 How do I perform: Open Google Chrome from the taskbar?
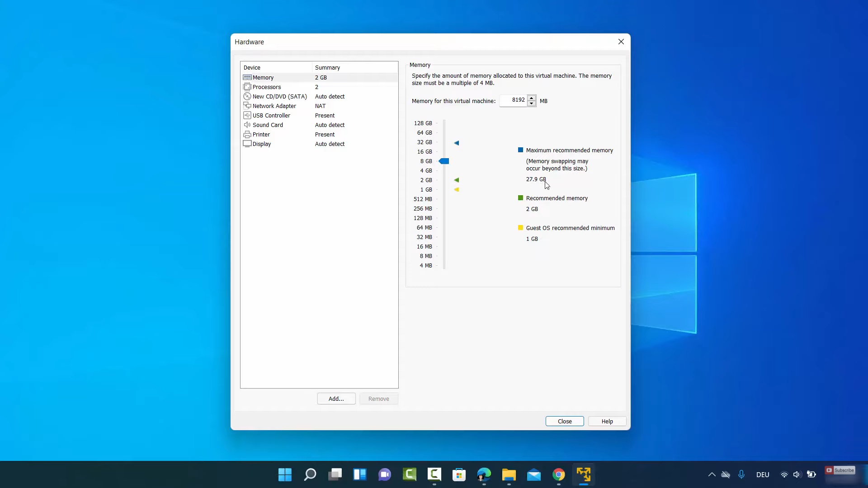tap(559, 474)
